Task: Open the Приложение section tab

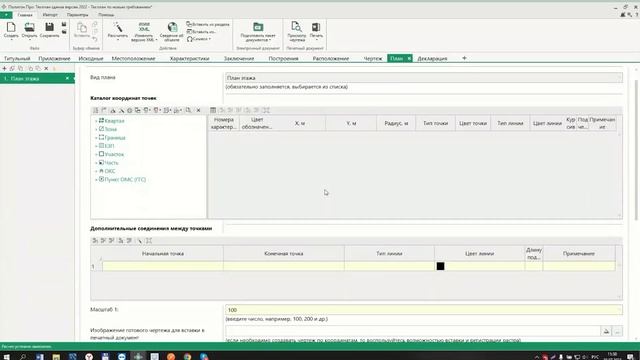Action: (54, 59)
